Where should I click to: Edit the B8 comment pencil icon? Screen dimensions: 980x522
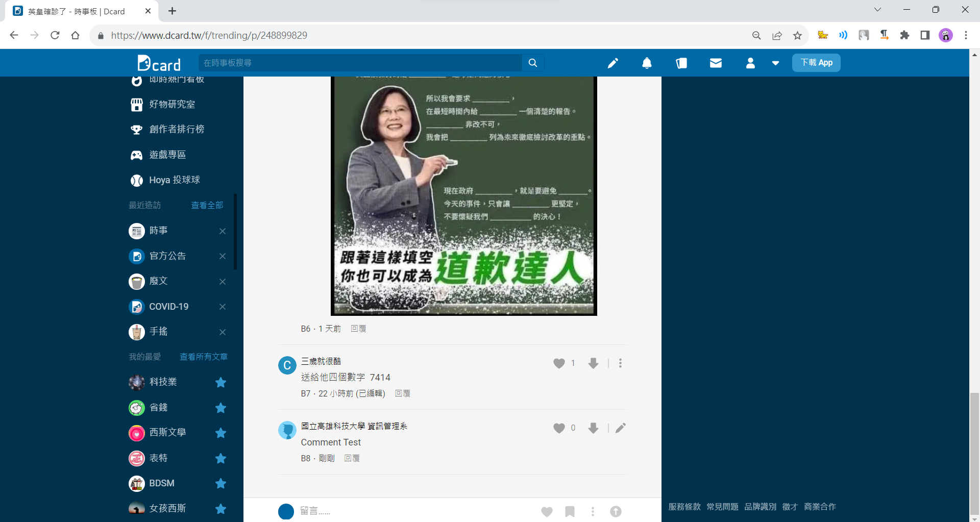click(x=620, y=428)
